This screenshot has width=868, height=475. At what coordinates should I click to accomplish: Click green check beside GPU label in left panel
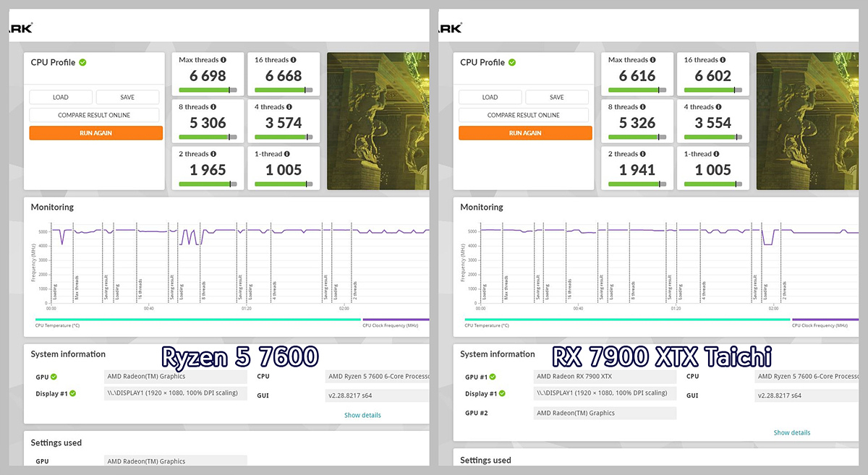pos(54,377)
